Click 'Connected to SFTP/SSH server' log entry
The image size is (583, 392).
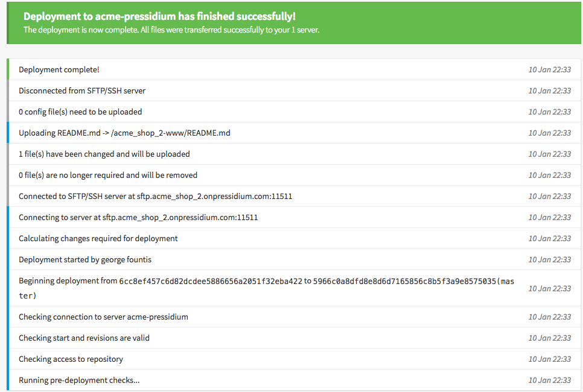tap(294, 196)
